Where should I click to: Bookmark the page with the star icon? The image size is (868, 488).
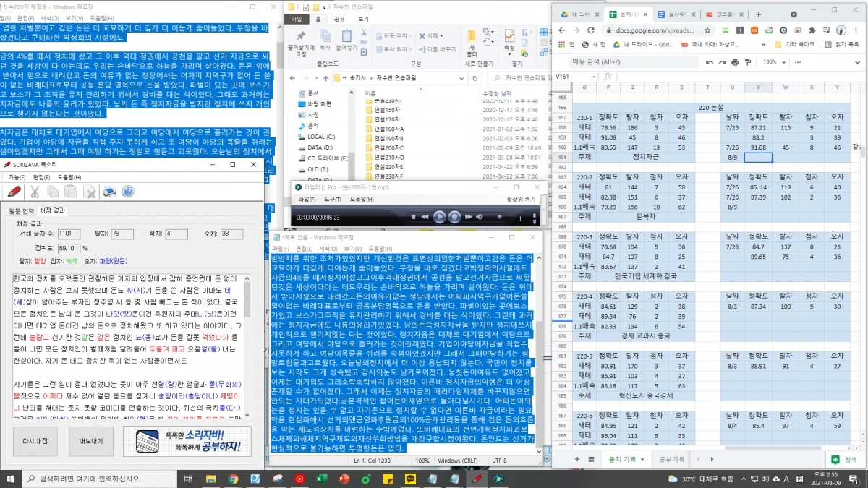pos(707,30)
